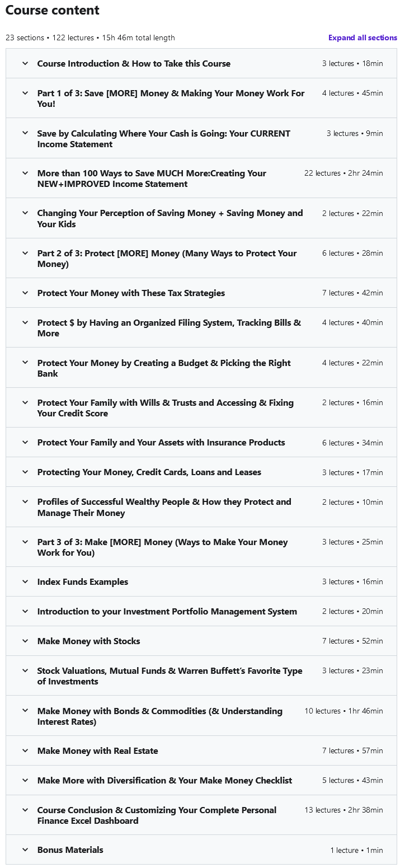
Task: Expand Insurance Products section chevron
Action: click(25, 442)
